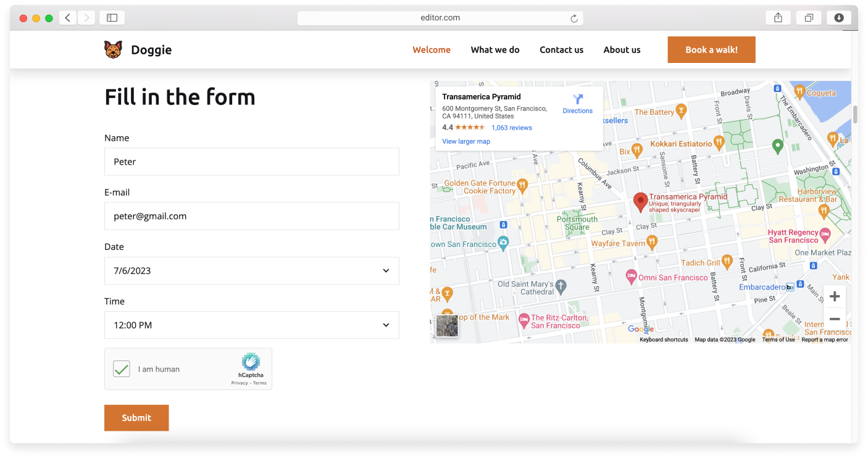Select the Omni San Francisco hotel marker
This screenshot has width=868, height=458.
point(631,277)
